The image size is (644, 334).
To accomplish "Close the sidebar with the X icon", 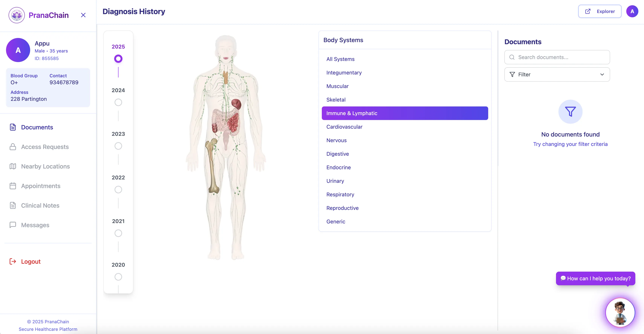I will [83, 15].
